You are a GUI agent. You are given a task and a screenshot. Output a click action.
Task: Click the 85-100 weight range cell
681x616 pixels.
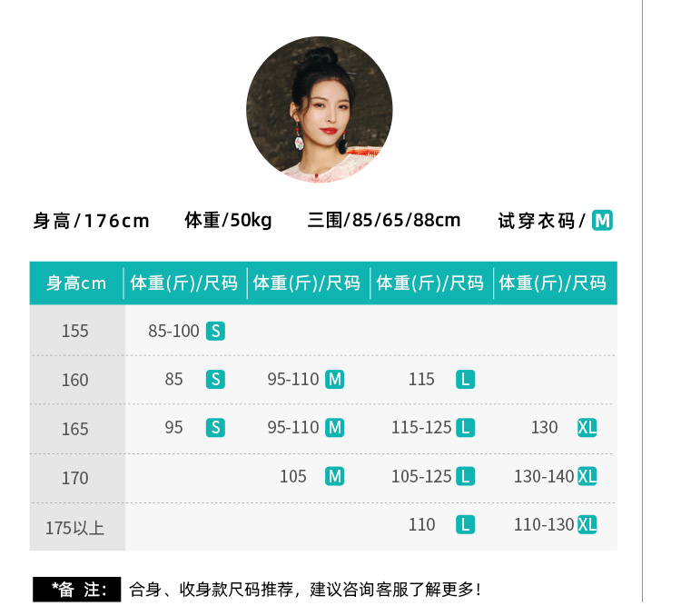pyautogui.click(x=173, y=332)
